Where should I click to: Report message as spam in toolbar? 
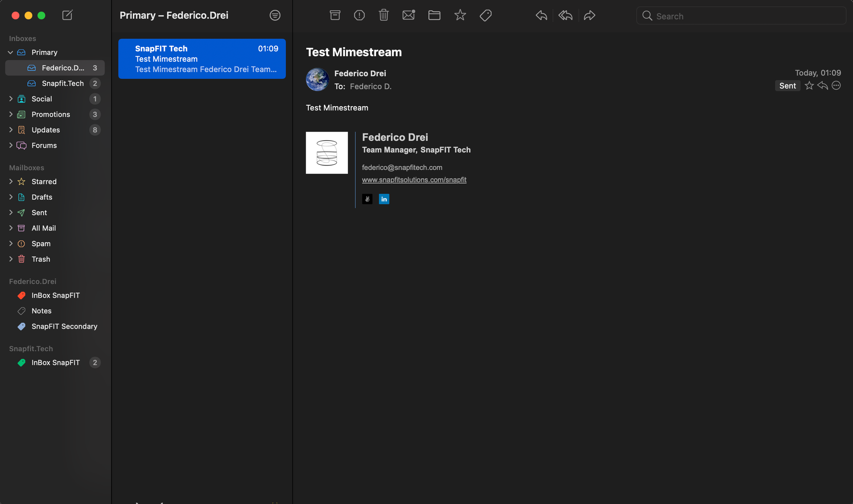359,15
